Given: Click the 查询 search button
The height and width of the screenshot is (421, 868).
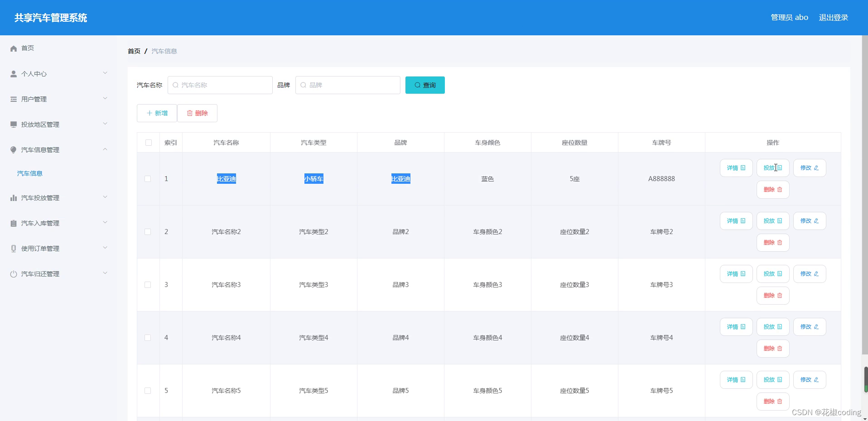Looking at the screenshot, I should tap(425, 85).
